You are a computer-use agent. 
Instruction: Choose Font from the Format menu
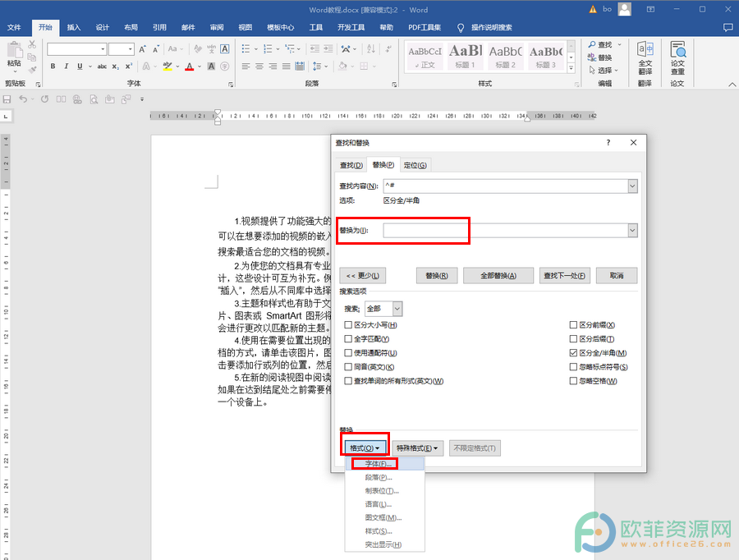tap(384, 464)
